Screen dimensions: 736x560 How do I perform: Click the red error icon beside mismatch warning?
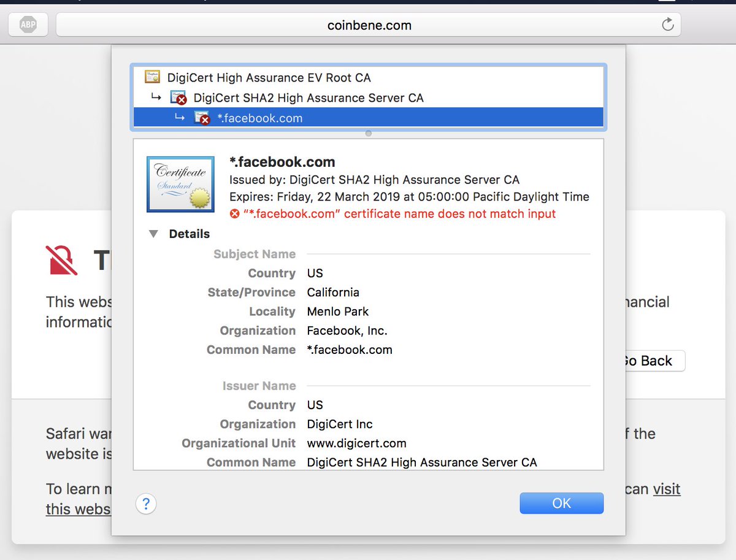tap(234, 214)
